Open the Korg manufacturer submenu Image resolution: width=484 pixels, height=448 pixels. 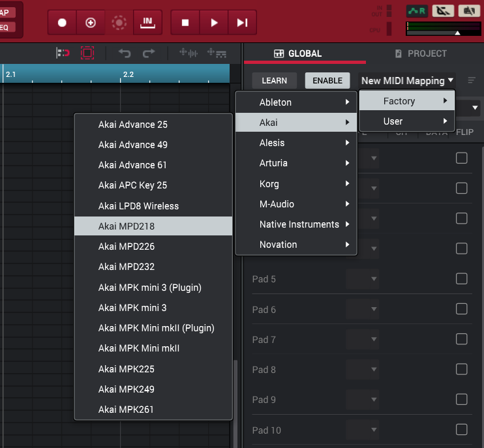coord(296,184)
